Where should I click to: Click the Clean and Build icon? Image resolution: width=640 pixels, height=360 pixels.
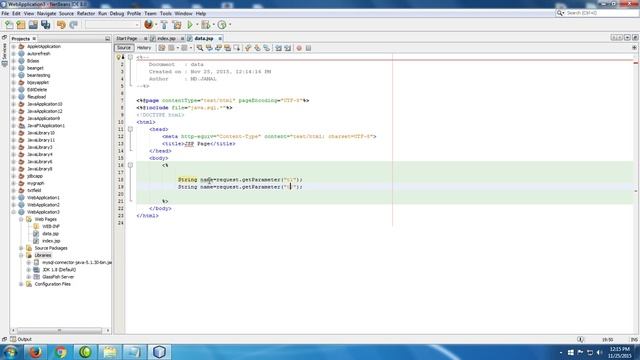click(x=177, y=25)
